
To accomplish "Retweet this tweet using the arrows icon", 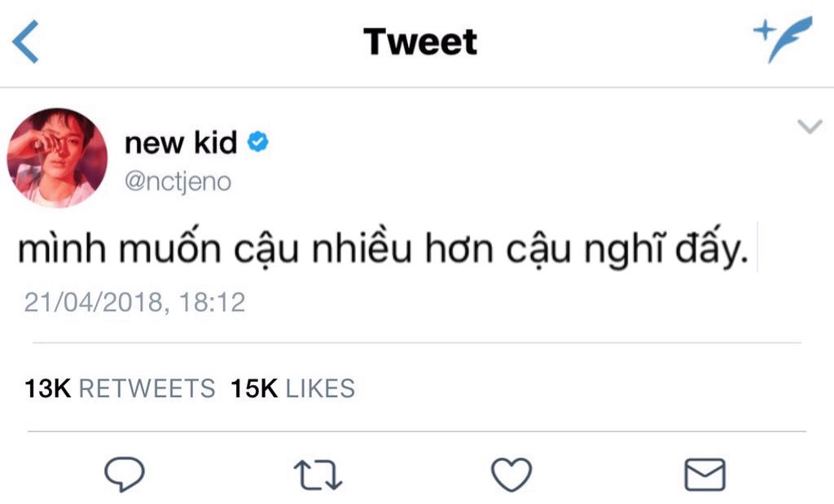I will (x=318, y=474).
